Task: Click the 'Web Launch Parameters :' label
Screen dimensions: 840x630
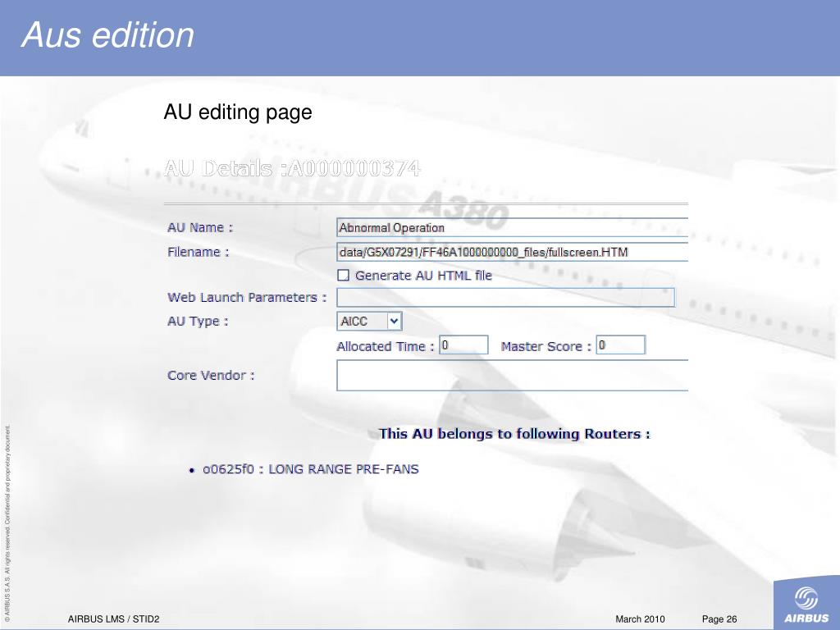Action: [x=247, y=297]
